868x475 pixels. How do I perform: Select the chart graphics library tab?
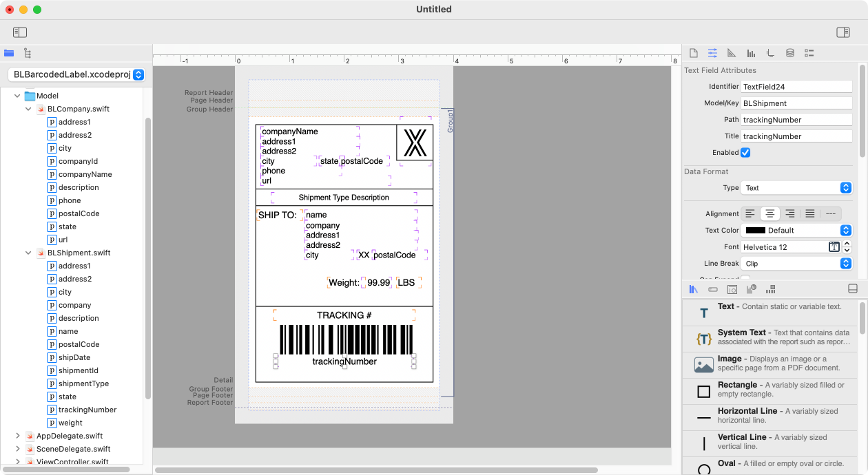point(752,289)
